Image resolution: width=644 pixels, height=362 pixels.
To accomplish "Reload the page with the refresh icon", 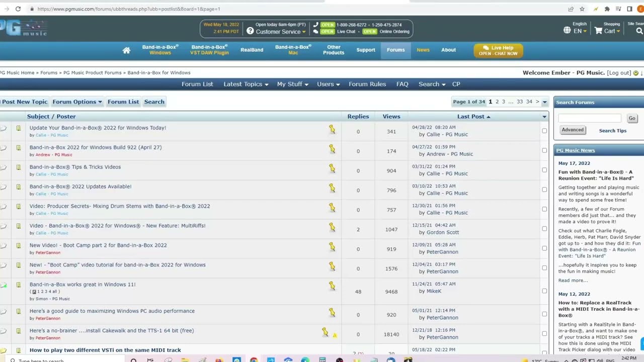I will pyautogui.click(x=18, y=9).
